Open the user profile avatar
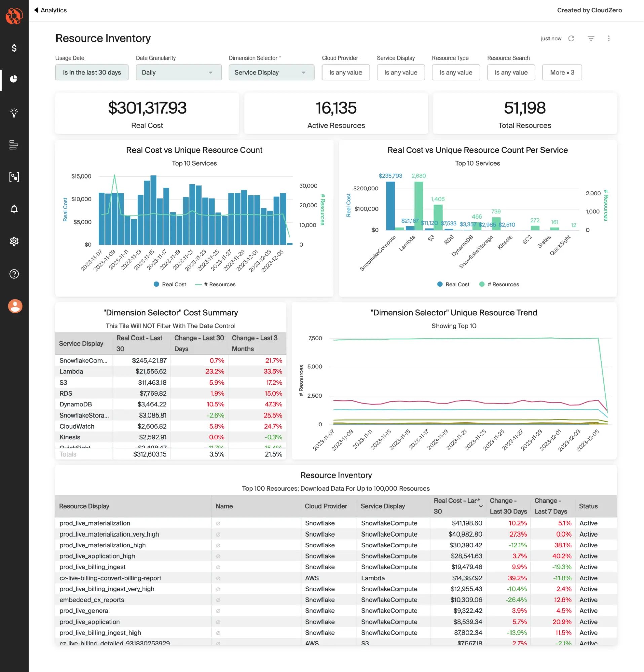The width and height of the screenshot is (644, 672). pyautogui.click(x=15, y=306)
